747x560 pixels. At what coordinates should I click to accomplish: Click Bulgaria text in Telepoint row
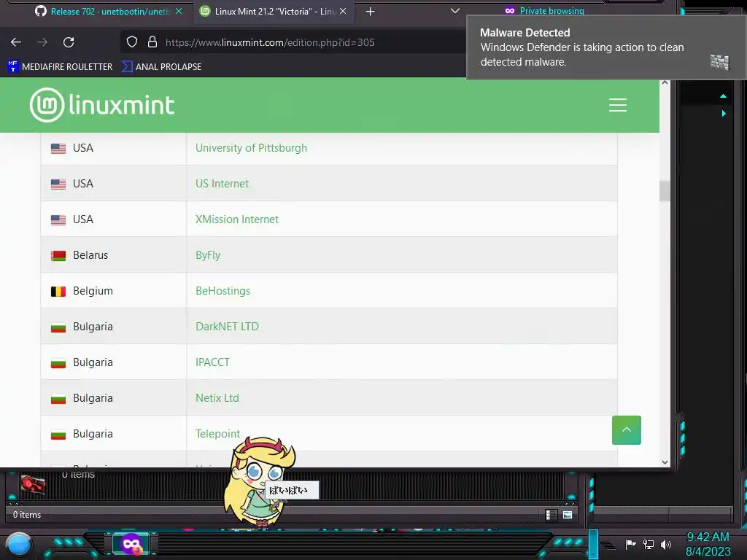coord(93,434)
